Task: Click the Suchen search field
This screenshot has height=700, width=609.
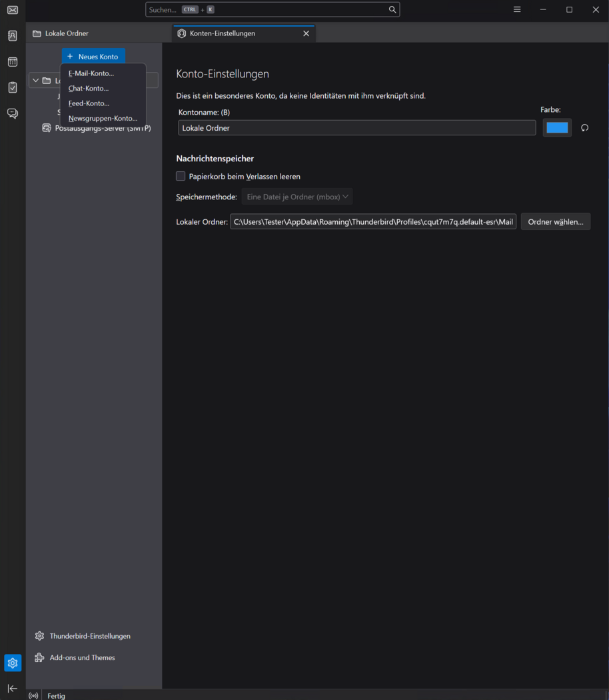Action: point(273,9)
